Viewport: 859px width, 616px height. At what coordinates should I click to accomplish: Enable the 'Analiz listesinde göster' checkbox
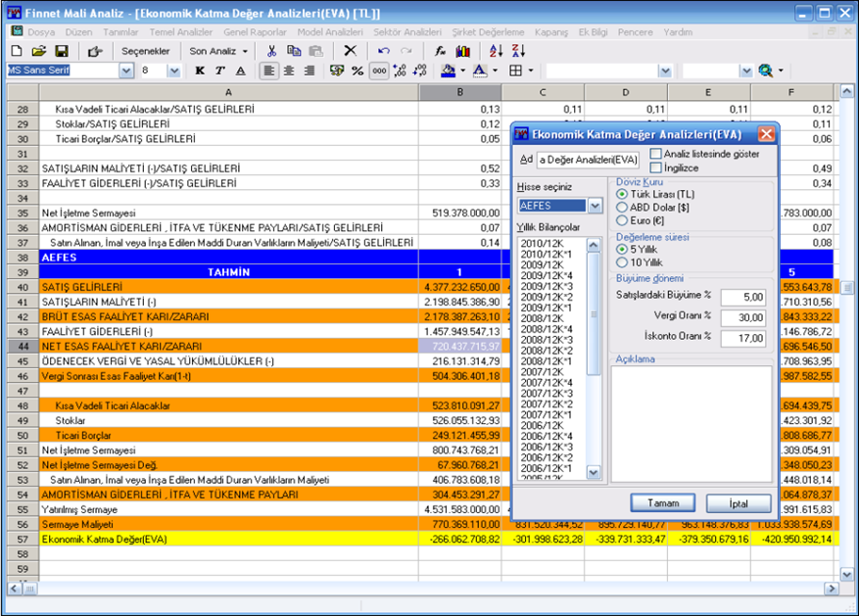point(656,154)
